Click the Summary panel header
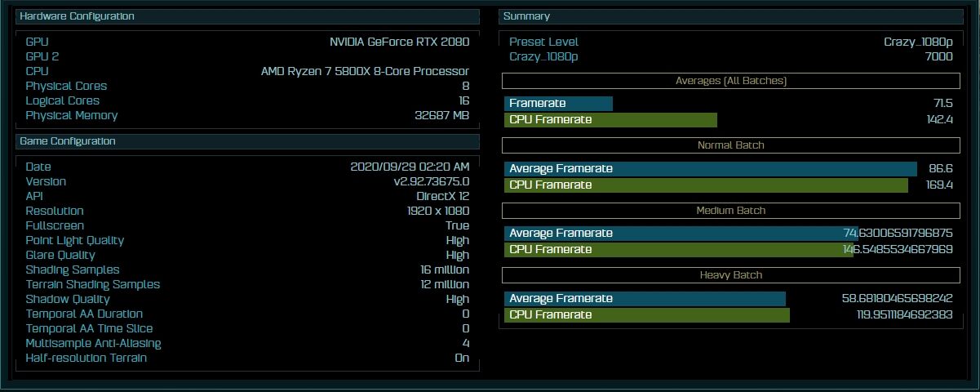The height and width of the screenshot is (392, 980). 526,16
